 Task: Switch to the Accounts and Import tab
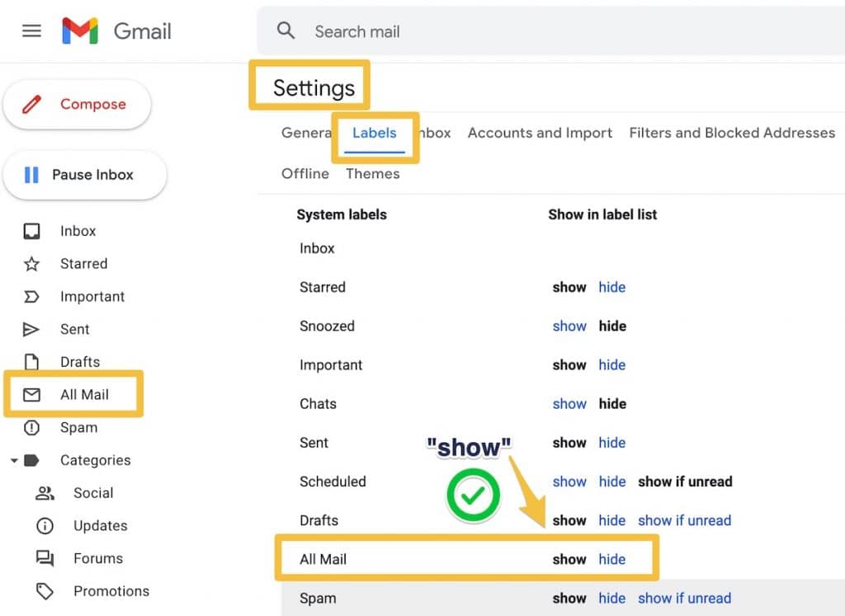pos(540,133)
